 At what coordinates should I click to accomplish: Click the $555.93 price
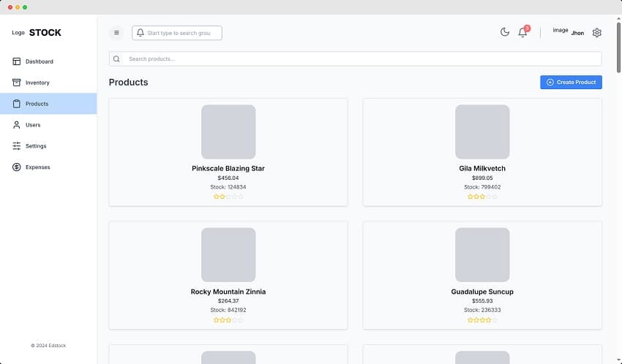[x=482, y=300]
